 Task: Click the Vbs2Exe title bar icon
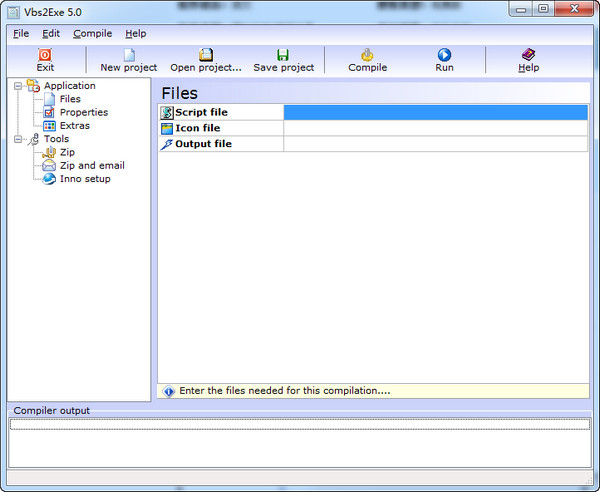(13, 12)
